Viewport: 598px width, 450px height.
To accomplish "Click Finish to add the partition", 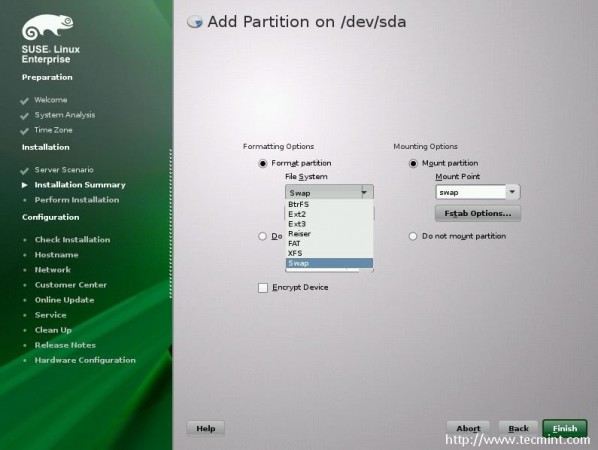I will [x=565, y=428].
